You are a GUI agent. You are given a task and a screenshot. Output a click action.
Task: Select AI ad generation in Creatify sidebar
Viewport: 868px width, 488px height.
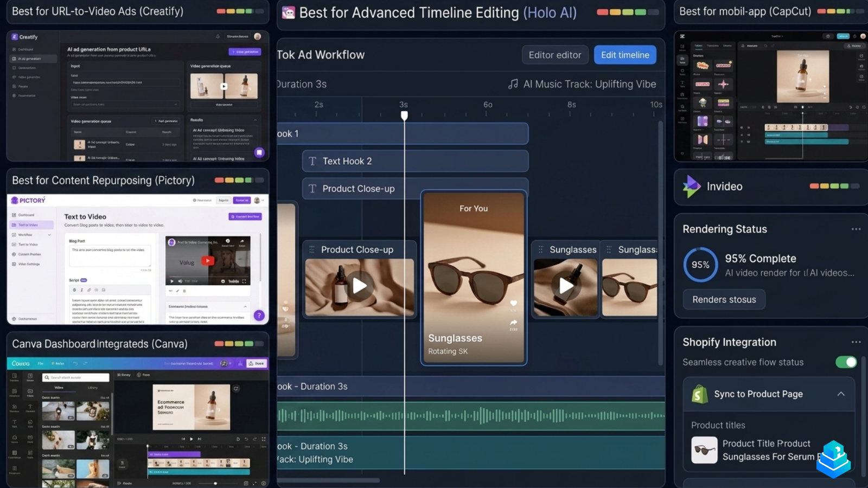(x=34, y=59)
